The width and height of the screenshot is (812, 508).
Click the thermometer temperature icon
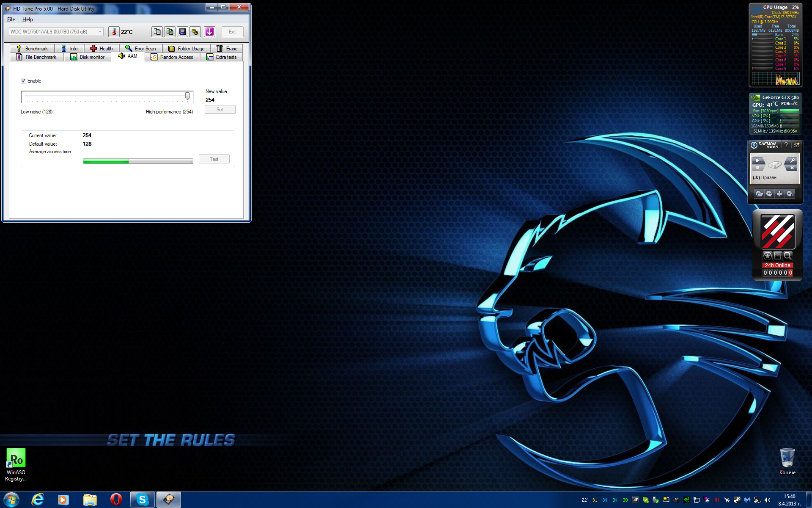[114, 32]
